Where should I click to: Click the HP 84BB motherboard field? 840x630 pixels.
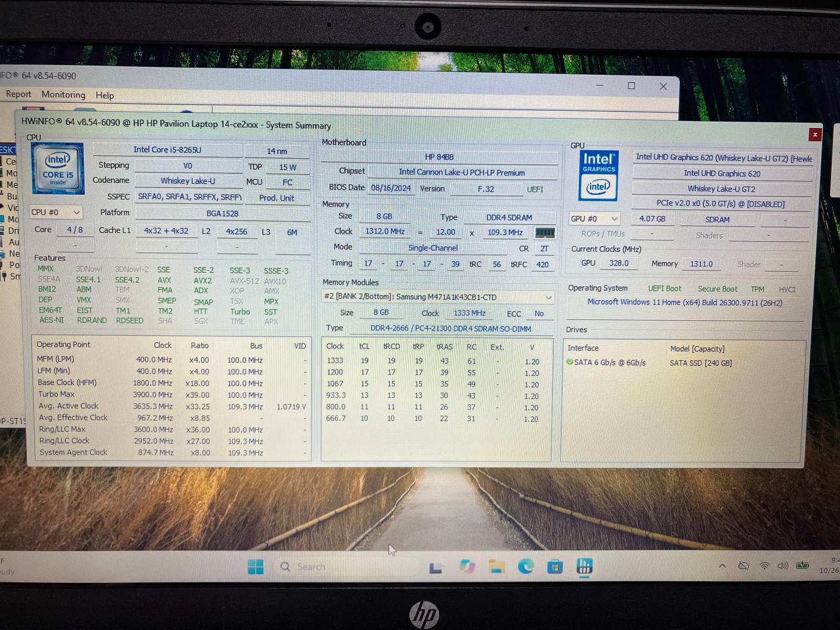point(439,157)
